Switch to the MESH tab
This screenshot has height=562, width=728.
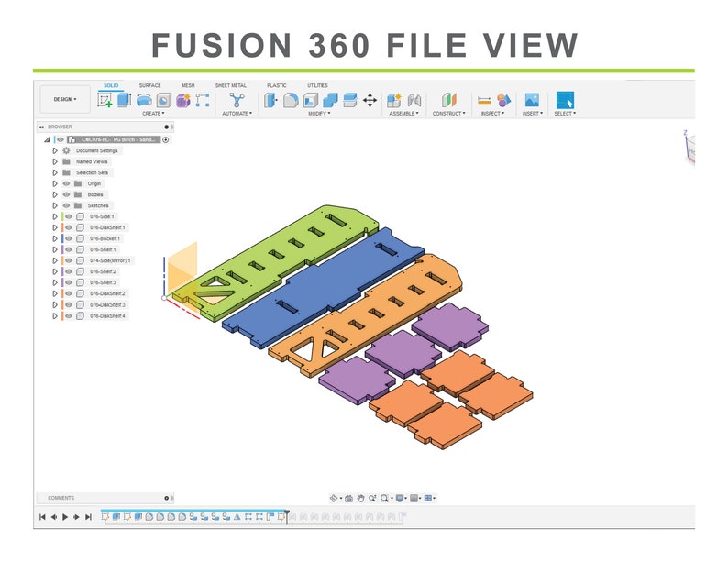pyautogui.click(x=188, y=86)
